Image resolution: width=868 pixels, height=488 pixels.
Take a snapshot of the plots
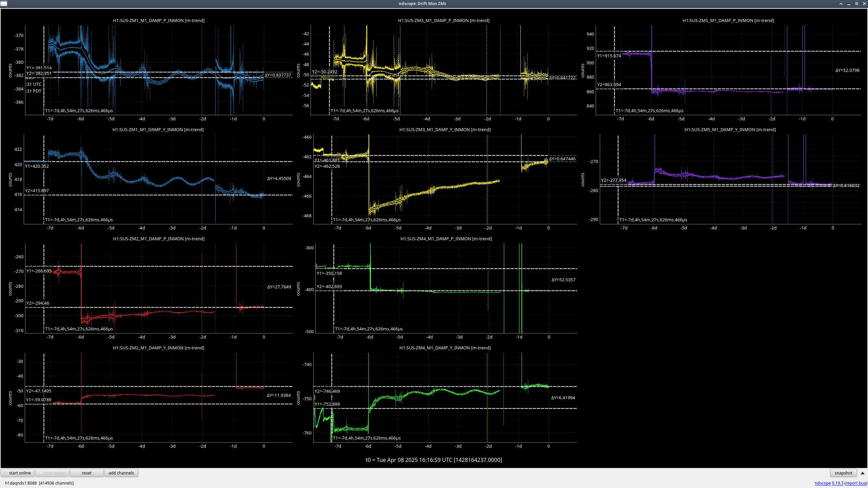[843, 473]
